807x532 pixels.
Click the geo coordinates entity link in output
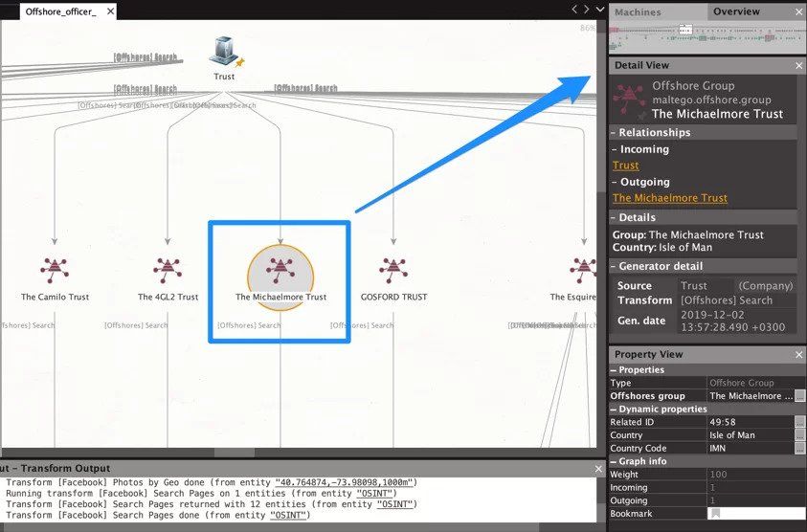(x=346, y=482)
